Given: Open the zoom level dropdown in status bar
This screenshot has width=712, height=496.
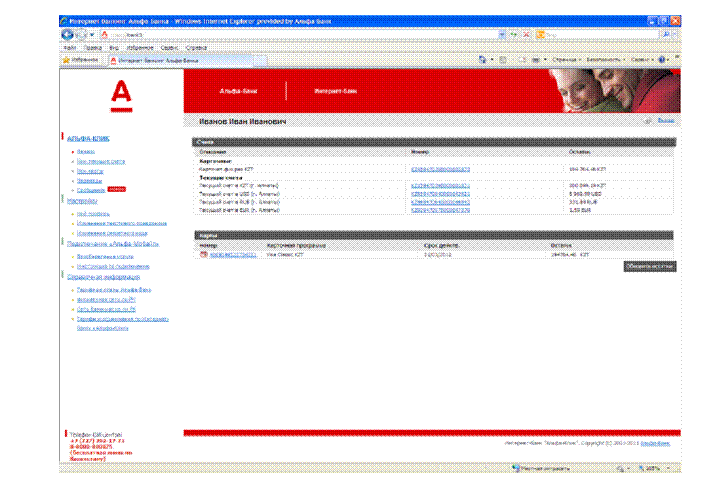Looking at the screenshot, I should (668, 468).
